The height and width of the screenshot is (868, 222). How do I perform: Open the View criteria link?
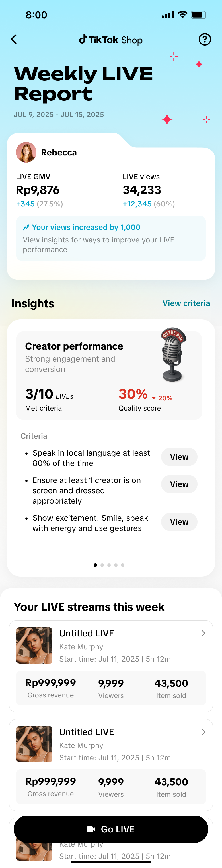186,303
